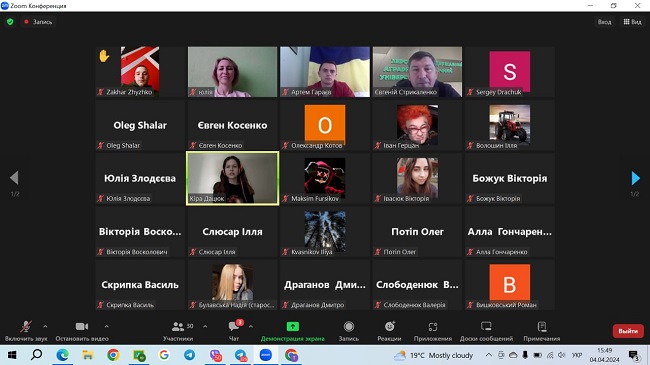Select Слободенюк Валерія participant tile
Screen dimensions: 650x365
tap(417, 285)
